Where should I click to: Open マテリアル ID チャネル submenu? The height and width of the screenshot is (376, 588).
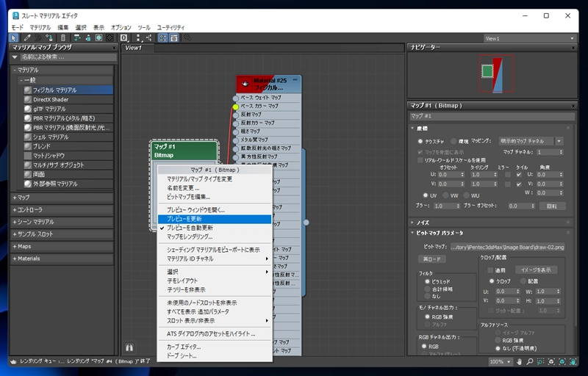215,258
